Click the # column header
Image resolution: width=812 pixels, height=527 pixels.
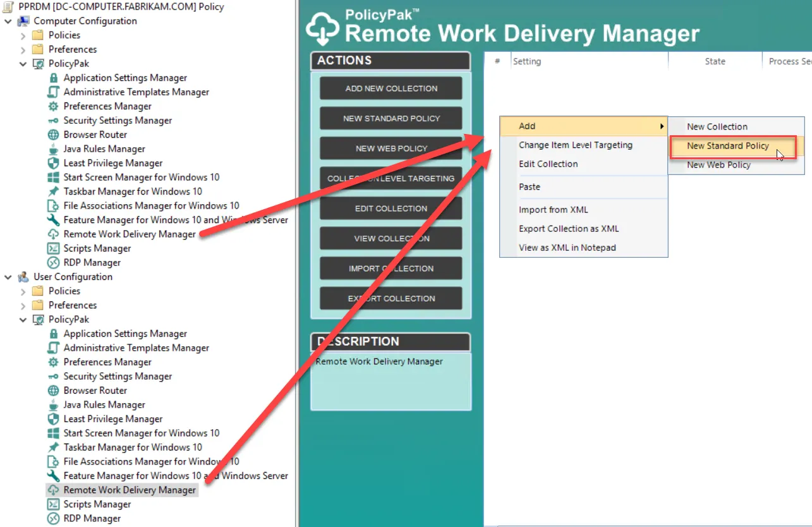pos(497,61)
